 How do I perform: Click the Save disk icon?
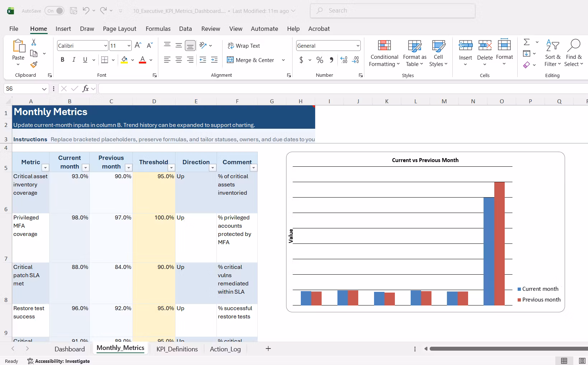[x=74, y=11]
